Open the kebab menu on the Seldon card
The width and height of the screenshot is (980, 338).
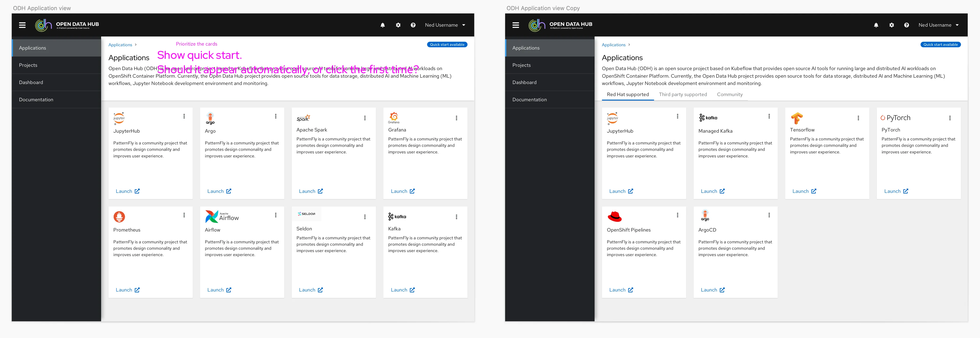coord(365,217)
